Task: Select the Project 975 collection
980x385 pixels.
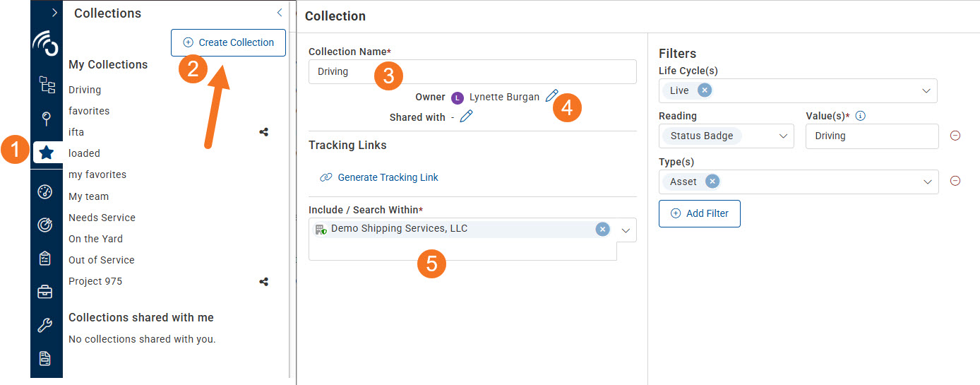Action: point(95,281)
